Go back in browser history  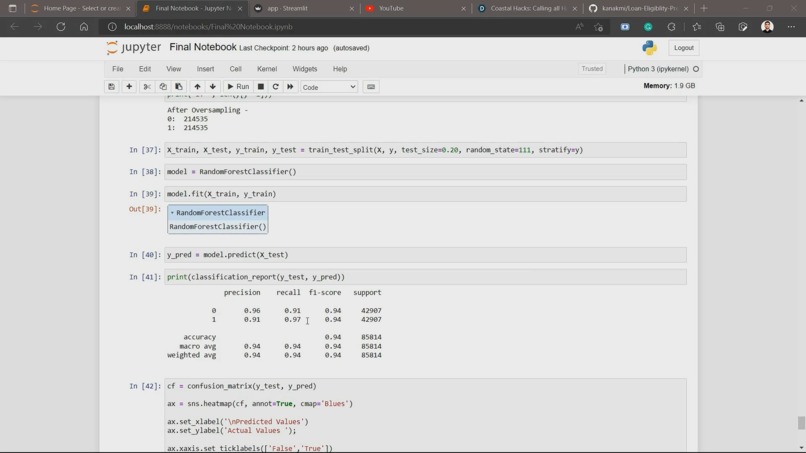click(14, 27)
